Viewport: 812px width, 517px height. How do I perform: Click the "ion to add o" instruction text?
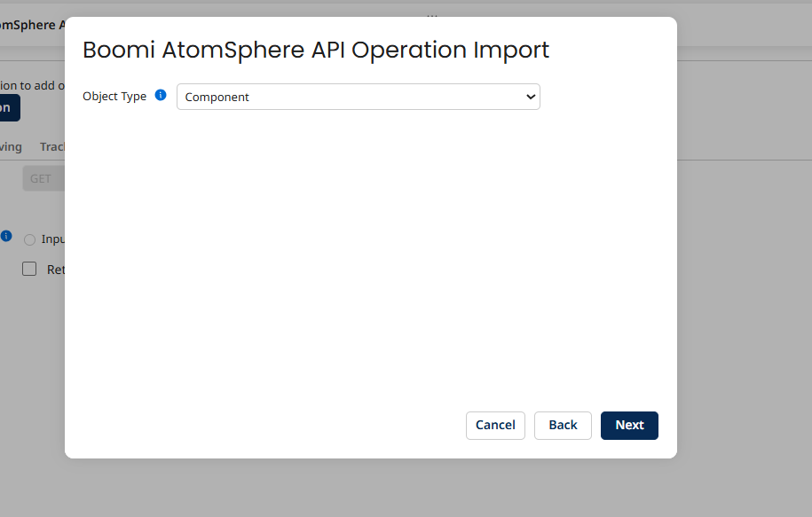[32, 86]
